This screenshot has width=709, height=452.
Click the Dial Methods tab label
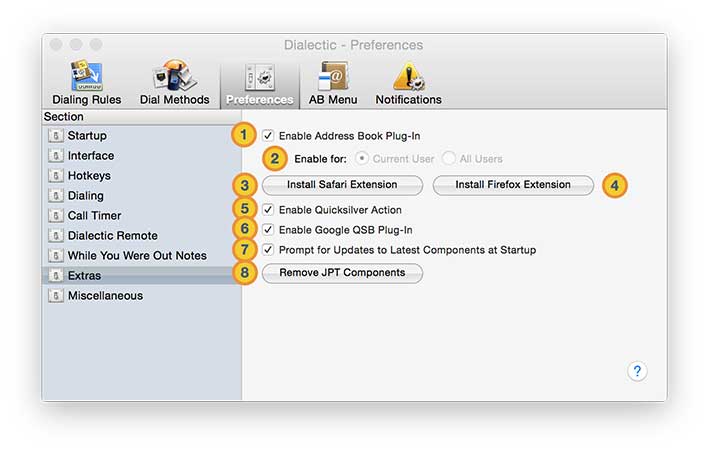coord(175,100)
